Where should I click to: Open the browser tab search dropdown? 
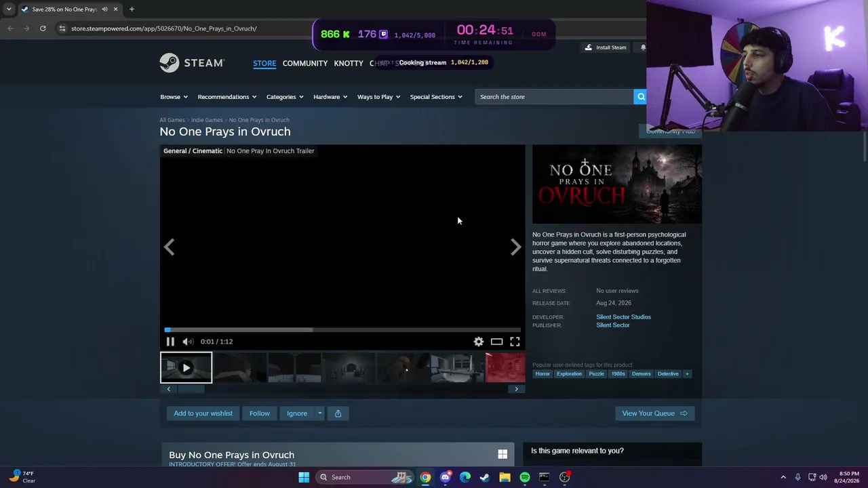9,9
